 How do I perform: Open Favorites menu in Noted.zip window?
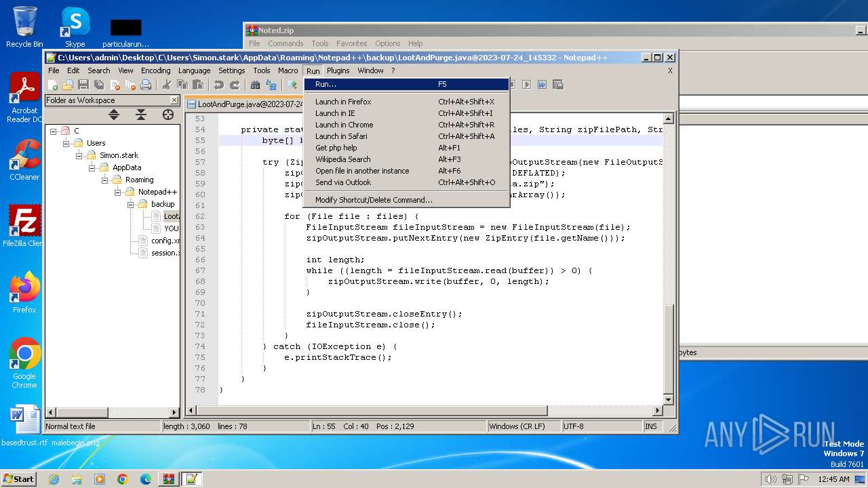(x=351, y=43)
